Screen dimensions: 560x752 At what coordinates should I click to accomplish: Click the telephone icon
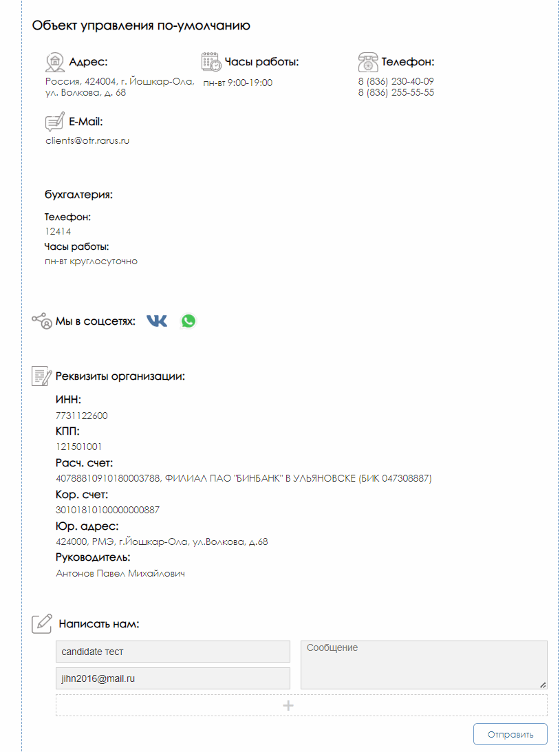tap(368, 63)
